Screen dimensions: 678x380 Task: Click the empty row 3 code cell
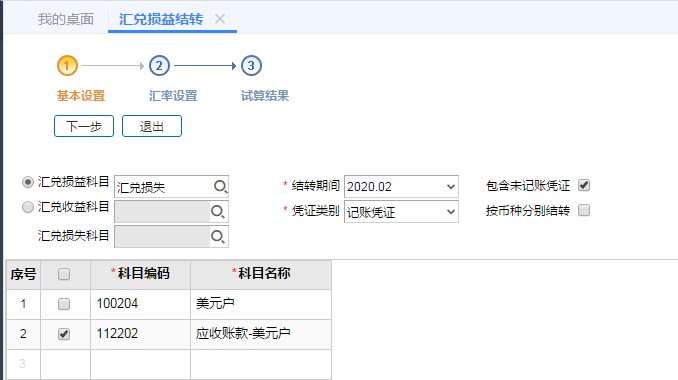141,364
